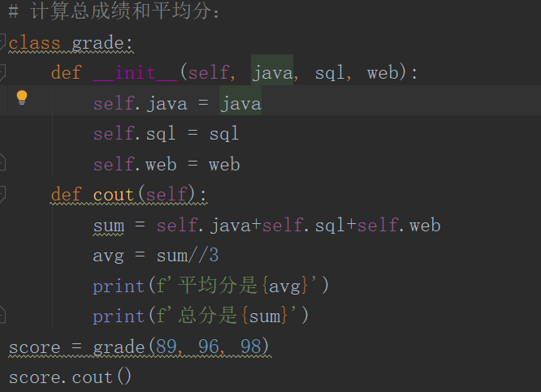
Task: Click the number 3 in the division
Action: (214, 256)
